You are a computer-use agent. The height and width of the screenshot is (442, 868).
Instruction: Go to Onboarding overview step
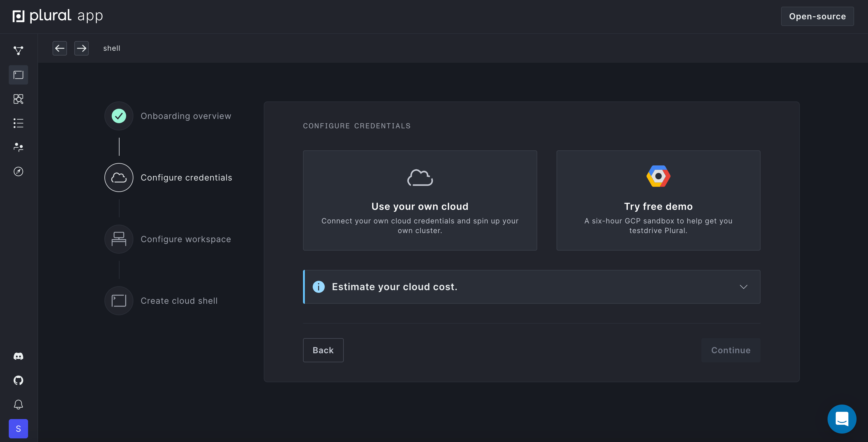[x=186, y=116]
